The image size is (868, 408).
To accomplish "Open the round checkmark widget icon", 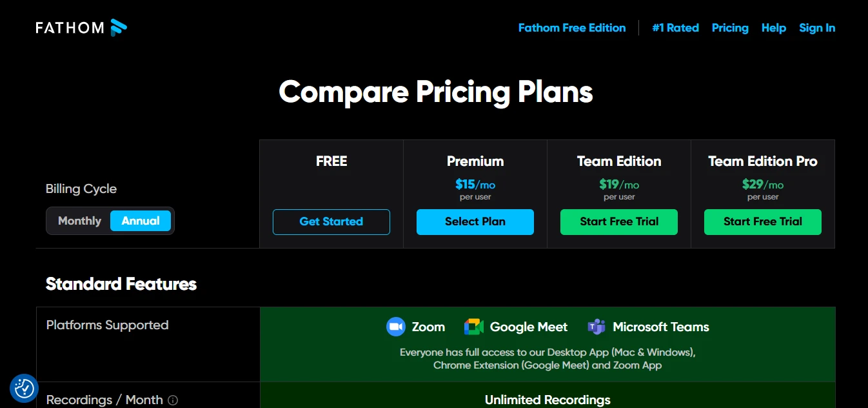I will coord(25,388).
